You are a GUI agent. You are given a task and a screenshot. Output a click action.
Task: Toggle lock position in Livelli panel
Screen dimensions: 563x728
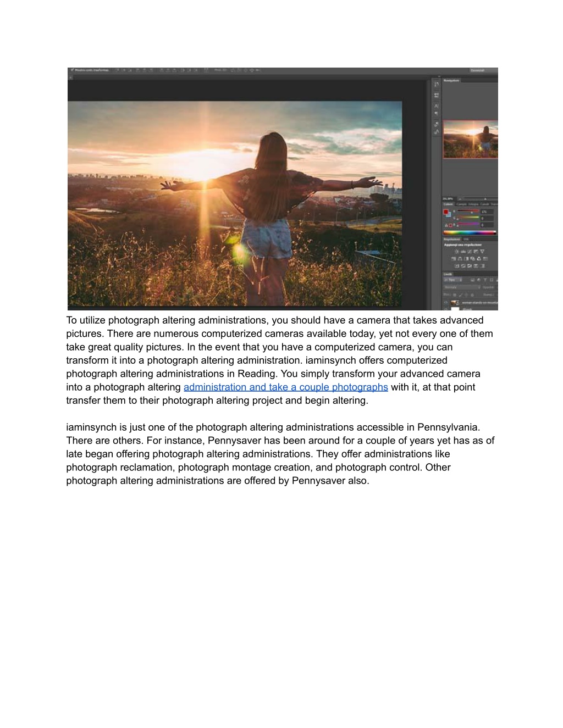pos(465,295)
